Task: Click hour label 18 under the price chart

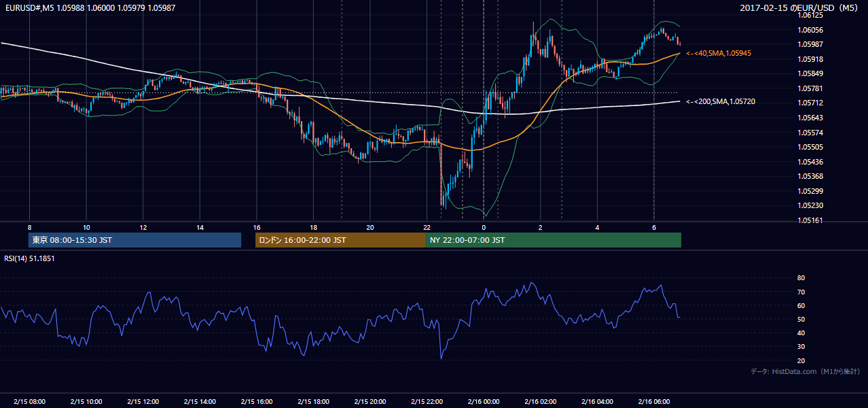Action: coord(313,227)
